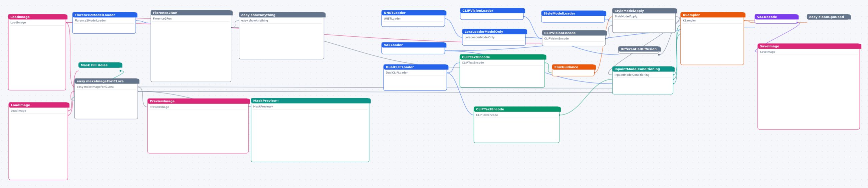Image resolution: width=868 pixels, height=188 pixels.
Task: Click the LoraLoaderModelOnly node header
Action: [x=494, y=32]
